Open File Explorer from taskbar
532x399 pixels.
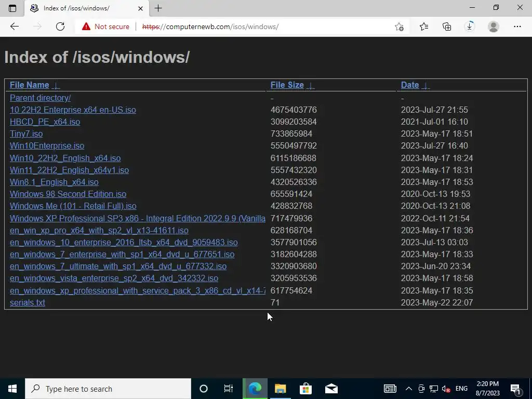click(x=280, y=389)
